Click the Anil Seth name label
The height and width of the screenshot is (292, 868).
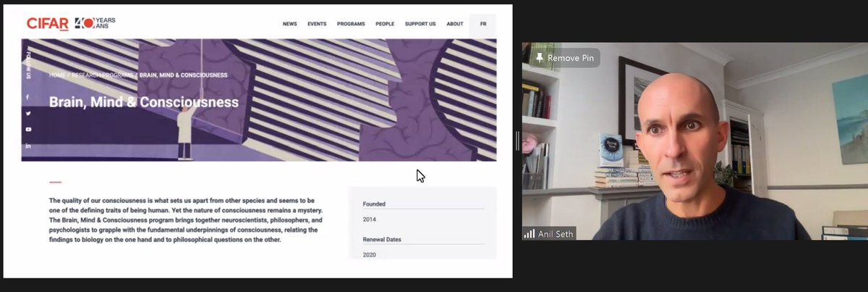(x=556, y=233)
